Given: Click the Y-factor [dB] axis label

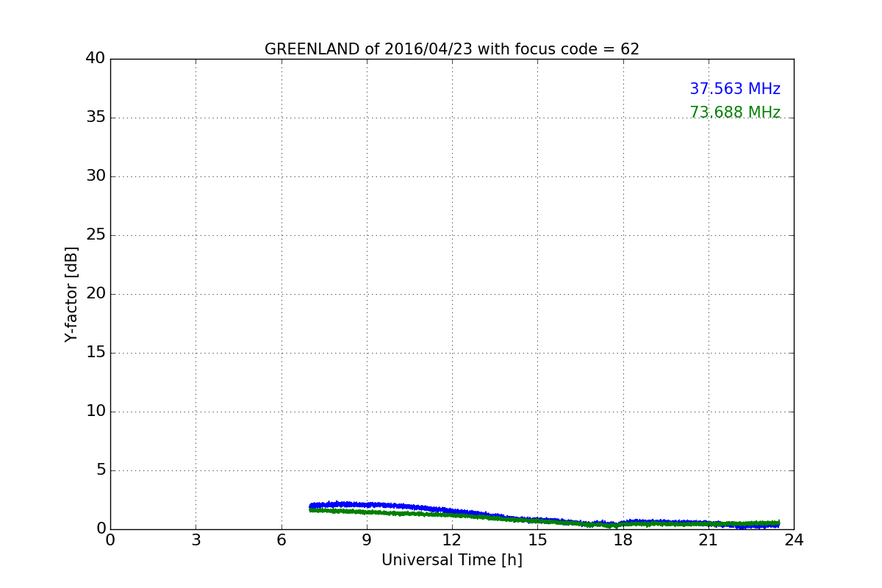Looking at the screenshot, I should coord(71,294).
